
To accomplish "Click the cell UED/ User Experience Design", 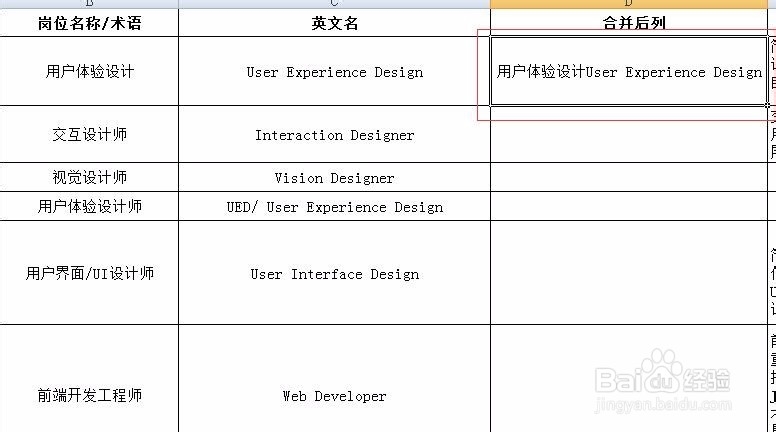I will (x=335, y=206).
